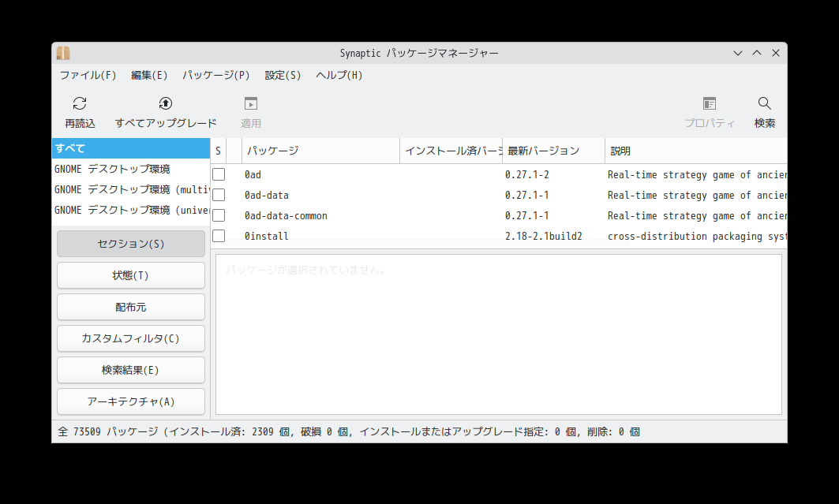The width and height of the screenshot is (839, 504).
Task: Toggle the status checkbox for 0ad-data
Action: (219, 195)
